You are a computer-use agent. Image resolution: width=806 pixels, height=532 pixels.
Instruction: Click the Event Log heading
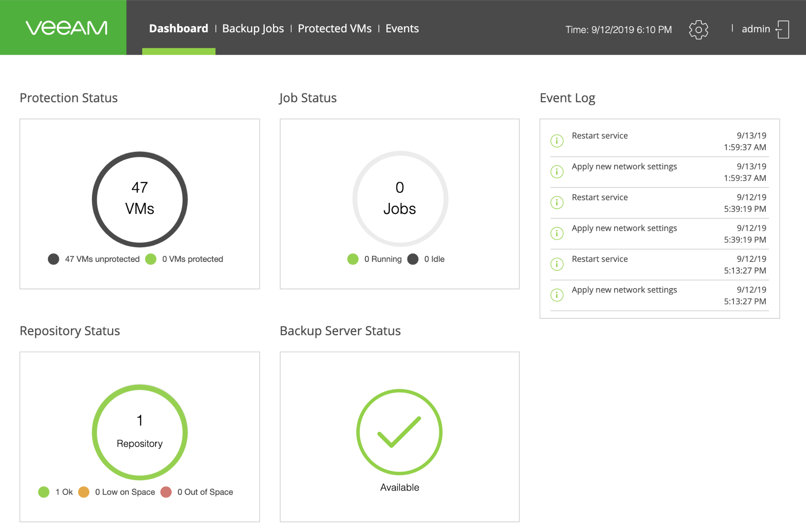(x=567, y=98)
